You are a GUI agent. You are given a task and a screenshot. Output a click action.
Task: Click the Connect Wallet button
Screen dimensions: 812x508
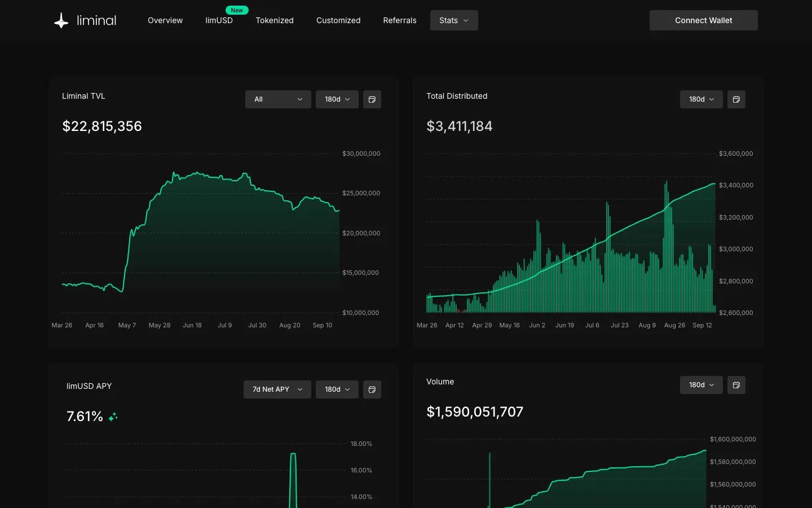coord(704,20)
